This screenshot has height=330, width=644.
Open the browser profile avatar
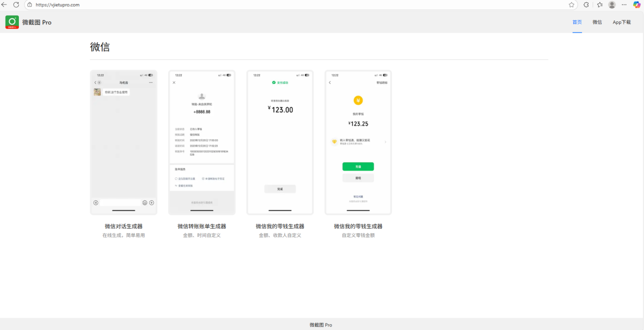tap(612, 5)
